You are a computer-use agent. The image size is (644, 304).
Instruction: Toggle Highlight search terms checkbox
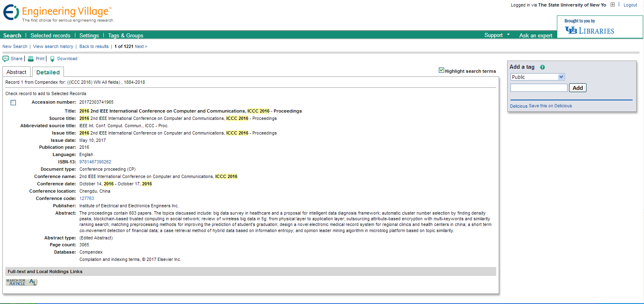click(441, 70)
